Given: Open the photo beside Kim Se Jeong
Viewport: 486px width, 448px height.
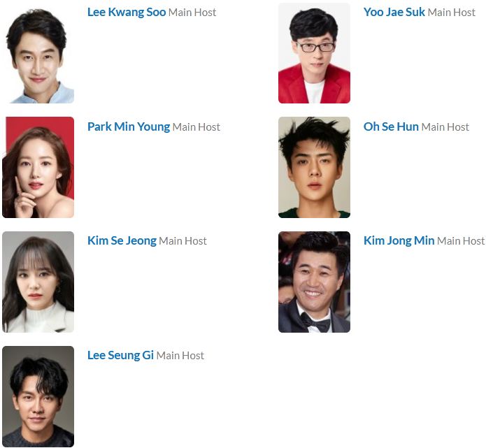Looking at the screenshot, I should pos(38,282).
